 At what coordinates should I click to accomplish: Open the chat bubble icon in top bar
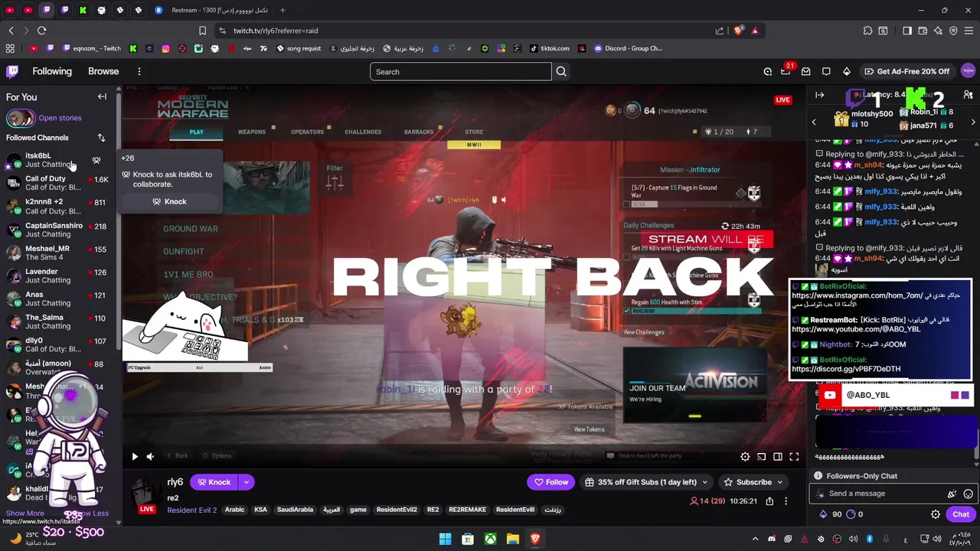pyautogui.click(x=826, y=71)
